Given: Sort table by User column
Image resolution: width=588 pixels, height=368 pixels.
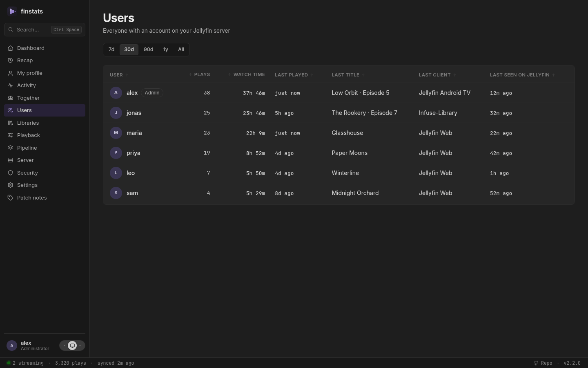Looking at the screenshot, I should pos(119,75).
